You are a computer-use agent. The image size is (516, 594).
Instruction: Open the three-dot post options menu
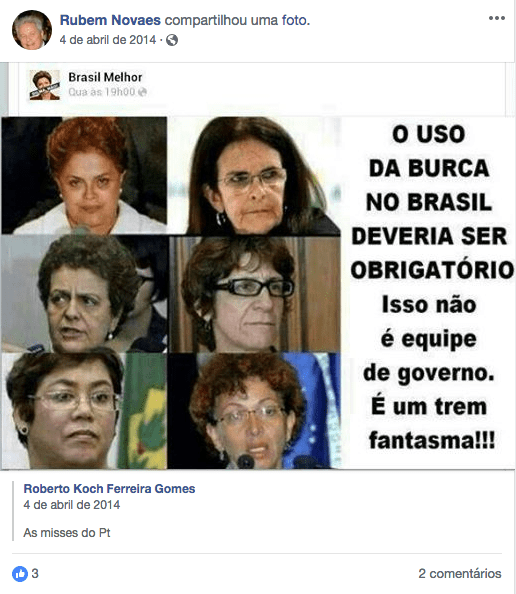click(496, 18)
